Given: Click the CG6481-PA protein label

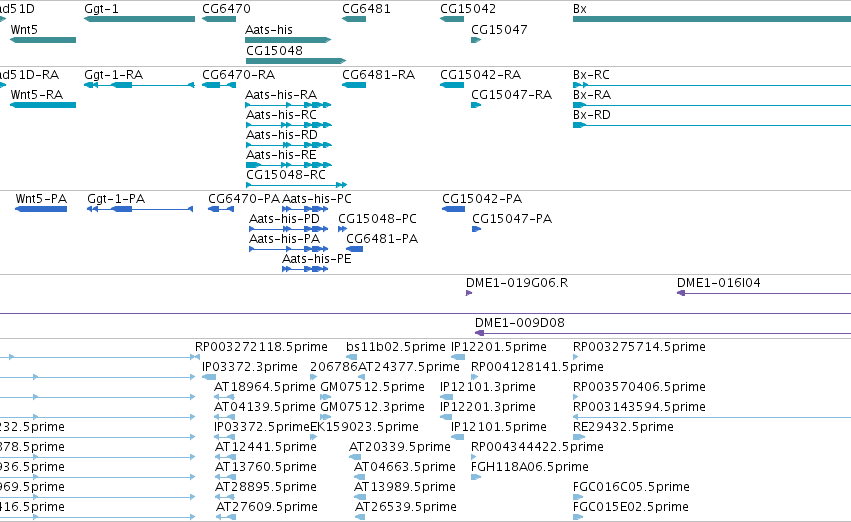Looking at the screenshot, I should pos(382,239).
